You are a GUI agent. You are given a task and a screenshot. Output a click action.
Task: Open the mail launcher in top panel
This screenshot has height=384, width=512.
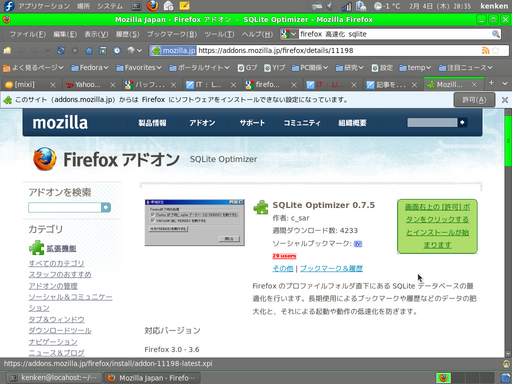pyautogui.click(x=169, y=6)
